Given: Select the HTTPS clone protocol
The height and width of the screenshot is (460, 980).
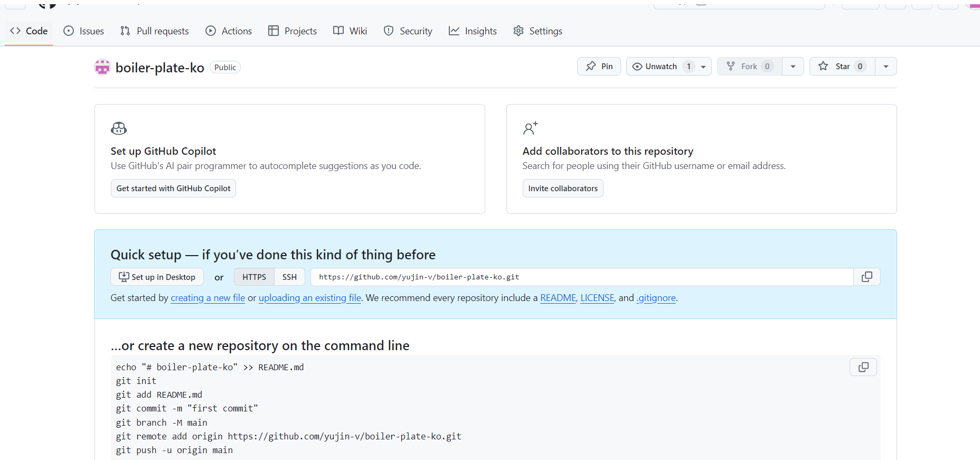Looking at the screenshot, I should [254, 277].
